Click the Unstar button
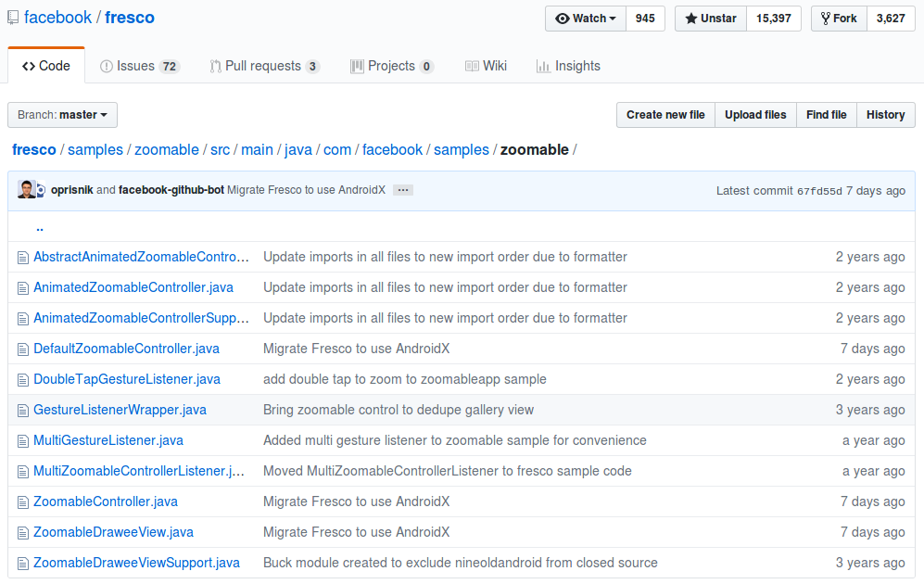Viewport: 924px width, 584px height. pos(711,19)
